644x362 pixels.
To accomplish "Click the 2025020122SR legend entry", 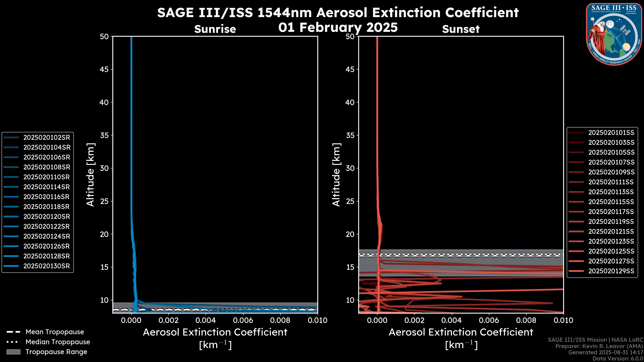I will click(46, 226).
